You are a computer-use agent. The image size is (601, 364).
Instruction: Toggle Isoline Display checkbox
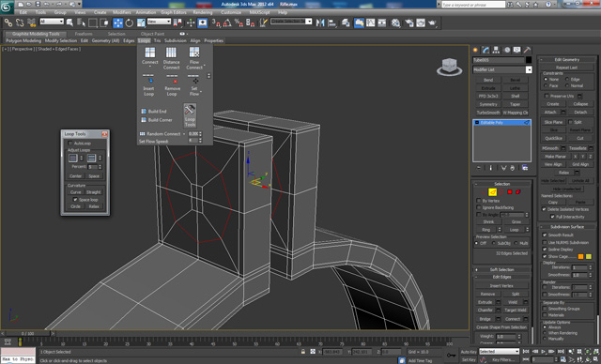point(545,250)
